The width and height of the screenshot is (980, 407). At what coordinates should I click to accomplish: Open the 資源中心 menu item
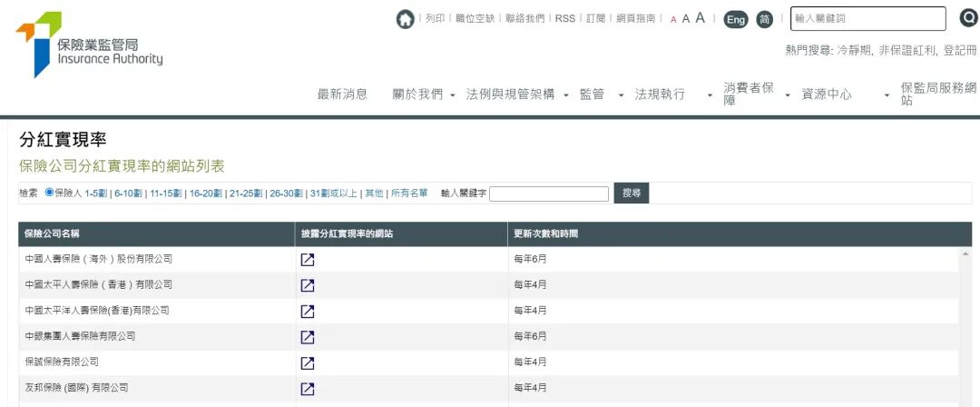click(x=827, y=94)
